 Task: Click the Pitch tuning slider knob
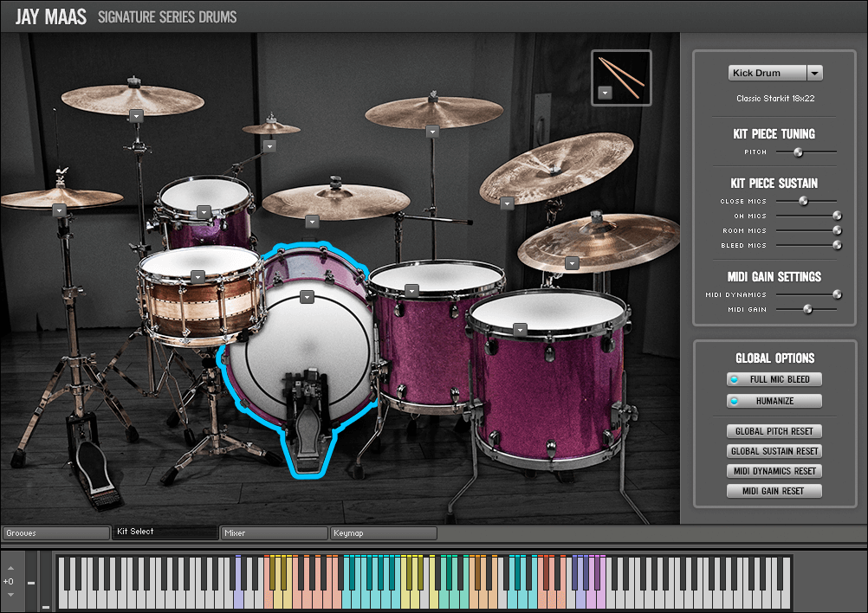point(798,152)
